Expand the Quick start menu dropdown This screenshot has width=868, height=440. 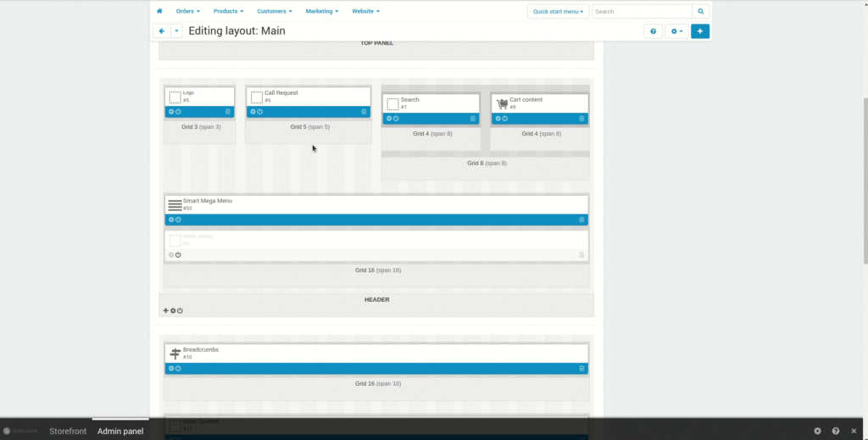click(558, 12)
